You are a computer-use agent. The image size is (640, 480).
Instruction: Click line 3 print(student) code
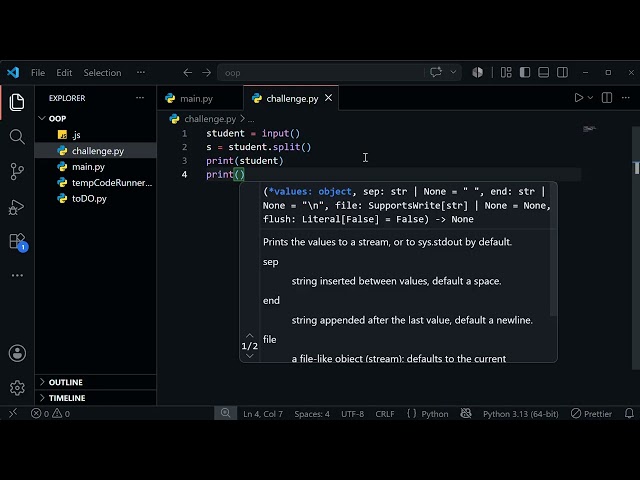(x=244, y=161)
